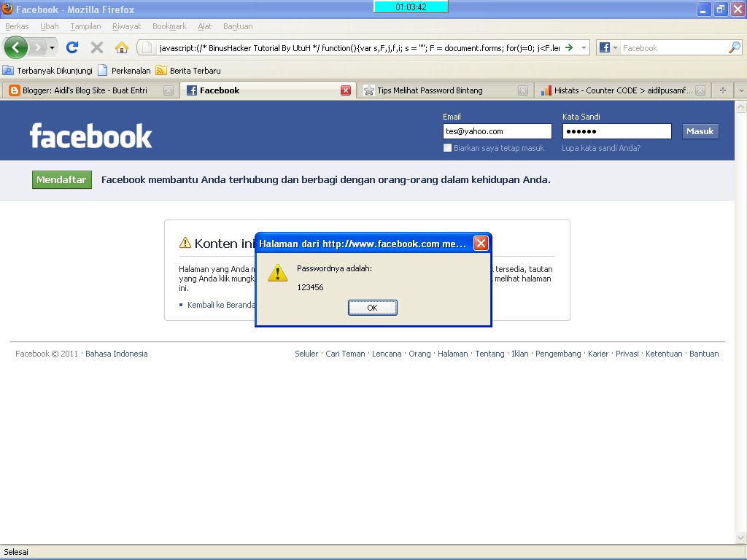The image size is (747, 560).
Task: Open the Riwayat menu
Action: pyautogui.click(x=126, y=26)
